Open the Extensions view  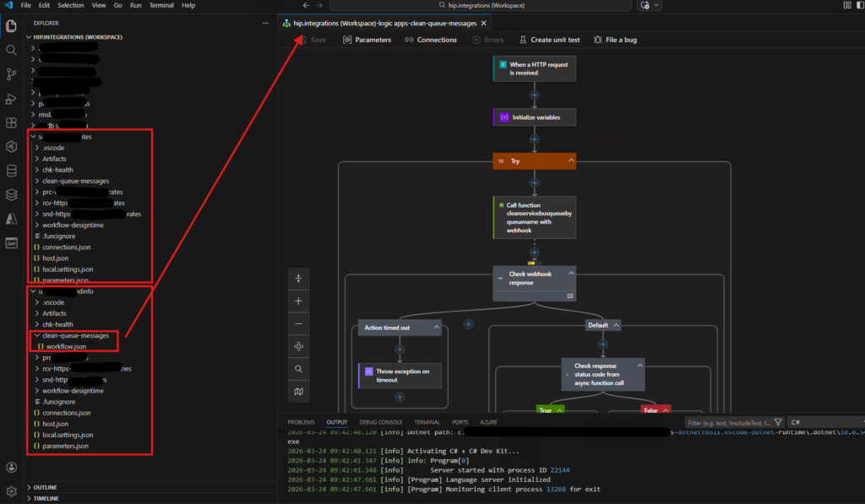pyautogui.click(x=12, y=123)
